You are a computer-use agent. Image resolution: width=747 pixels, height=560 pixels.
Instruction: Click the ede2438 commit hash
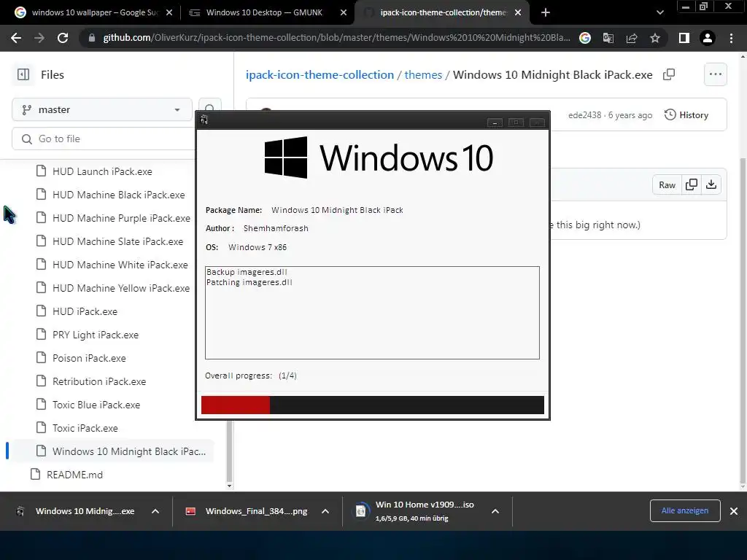[584, 114]
